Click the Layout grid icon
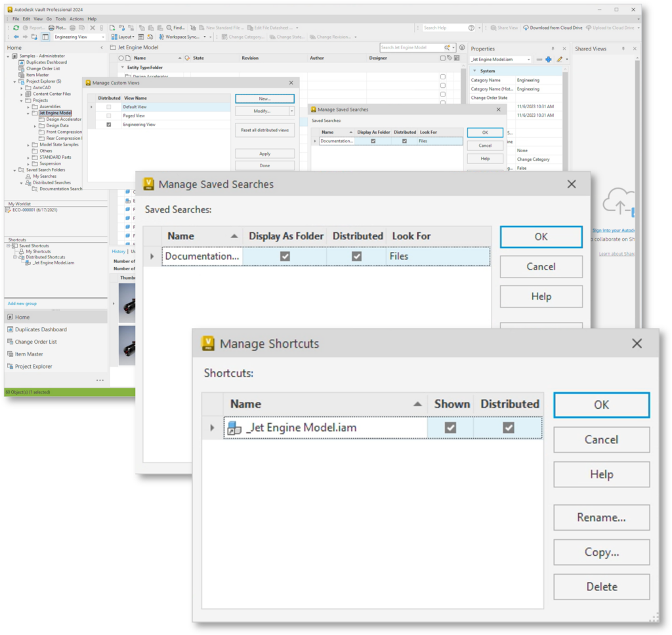 (x=114, y=37)
